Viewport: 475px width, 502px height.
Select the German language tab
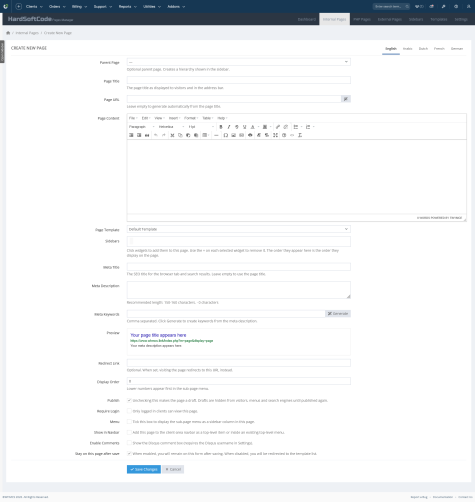[x=457, y=49]
